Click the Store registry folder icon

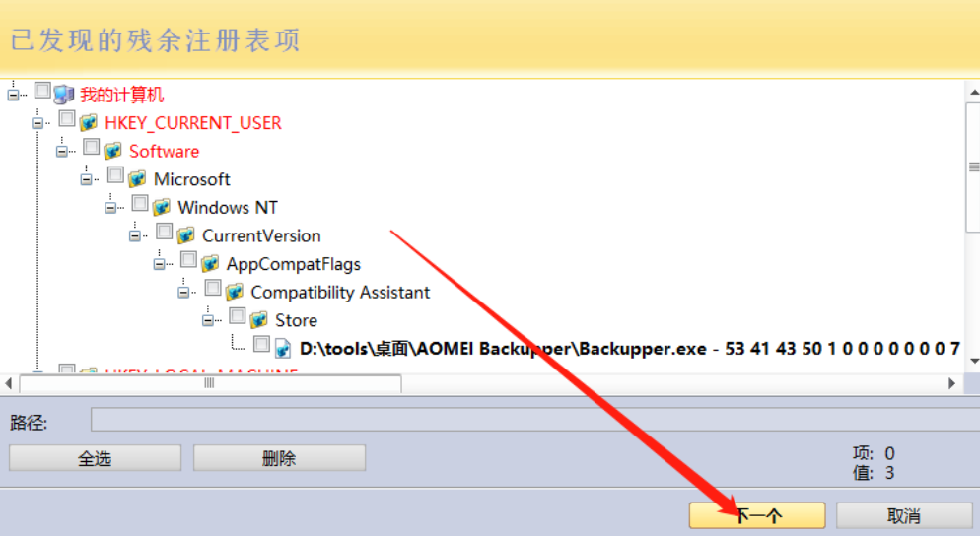pos(258,320)
